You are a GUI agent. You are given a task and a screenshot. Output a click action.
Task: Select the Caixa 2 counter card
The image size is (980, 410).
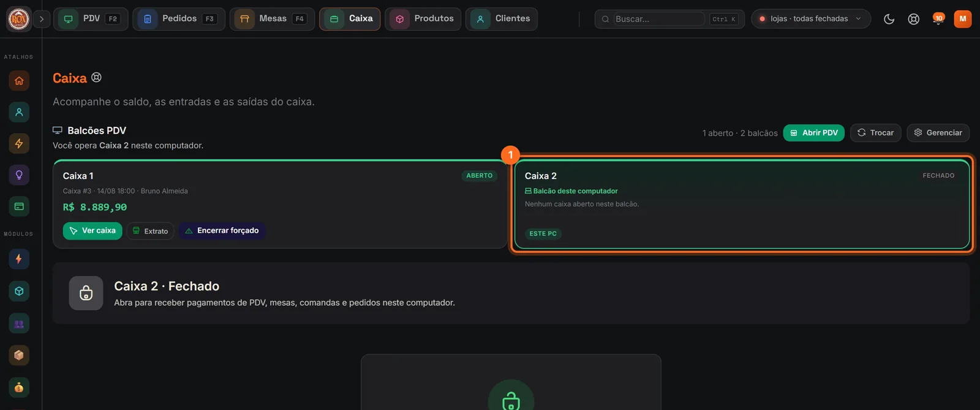click(742, 204)
